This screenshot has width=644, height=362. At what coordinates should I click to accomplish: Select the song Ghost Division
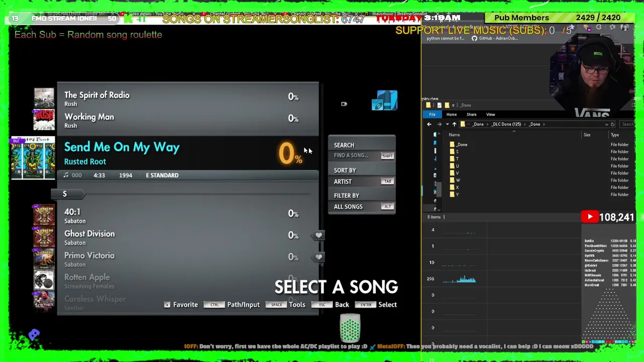(x=188, y=237)
